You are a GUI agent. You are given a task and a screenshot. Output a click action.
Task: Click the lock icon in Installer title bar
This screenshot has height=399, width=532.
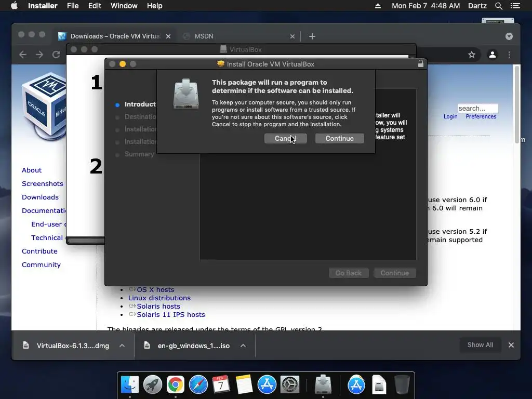pos(421,64)
